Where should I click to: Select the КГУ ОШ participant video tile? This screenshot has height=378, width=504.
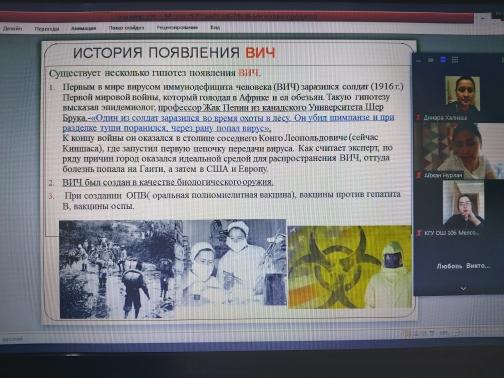463,204
